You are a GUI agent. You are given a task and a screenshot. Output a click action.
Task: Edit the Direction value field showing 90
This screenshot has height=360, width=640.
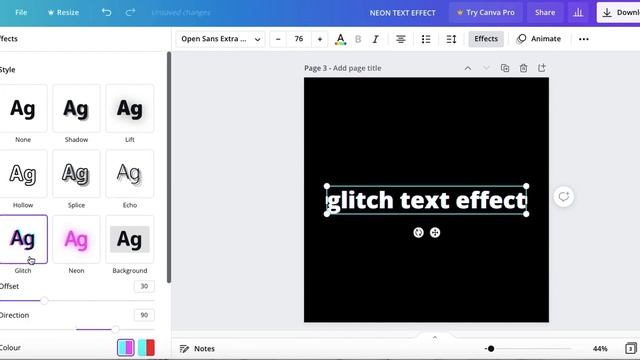point(144,315)
